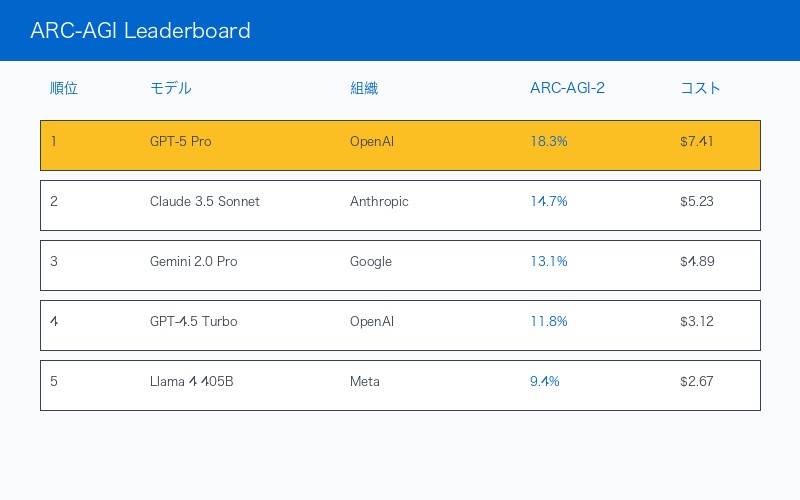The image size is (800, 500).
Task: Click the コスト column header
Action: [x=700, y=88]
